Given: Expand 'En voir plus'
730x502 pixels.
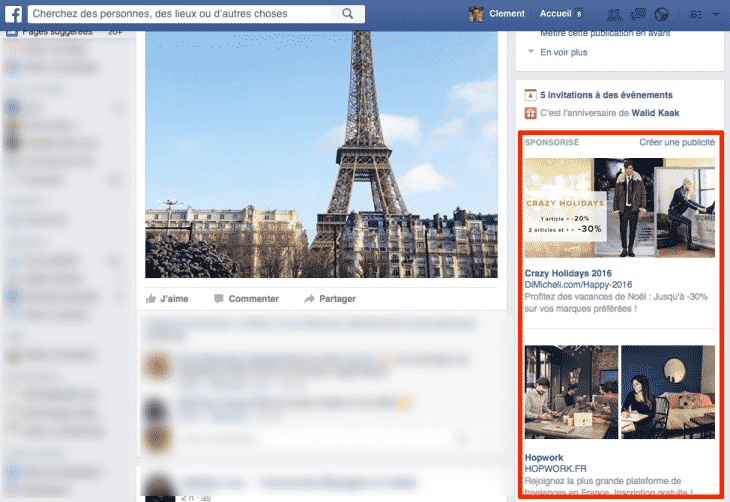Looking at the screenshot, I should click(563, 52).
